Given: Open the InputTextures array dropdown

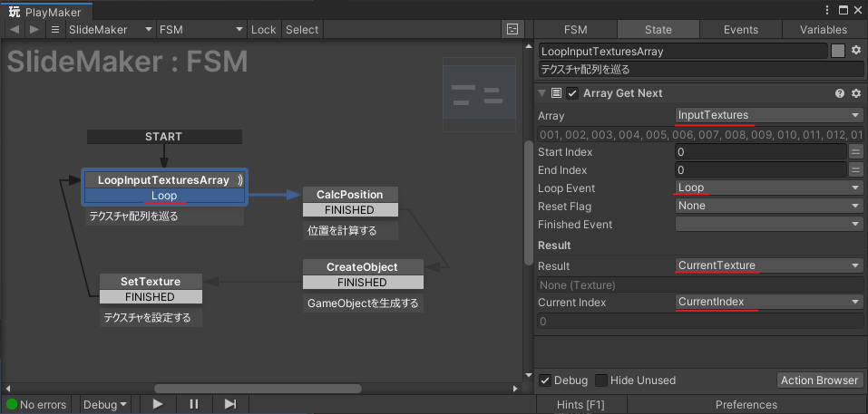Looking at the screenshot, I should (x=768, y=116).
